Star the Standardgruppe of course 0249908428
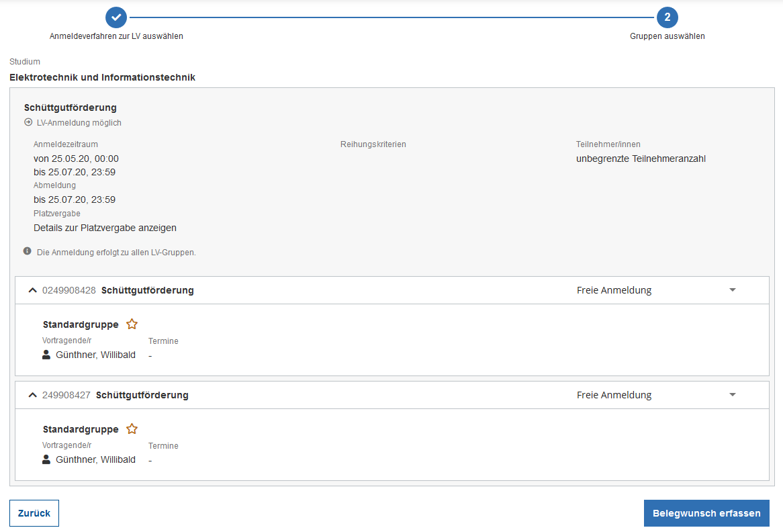 coord(132,324)
